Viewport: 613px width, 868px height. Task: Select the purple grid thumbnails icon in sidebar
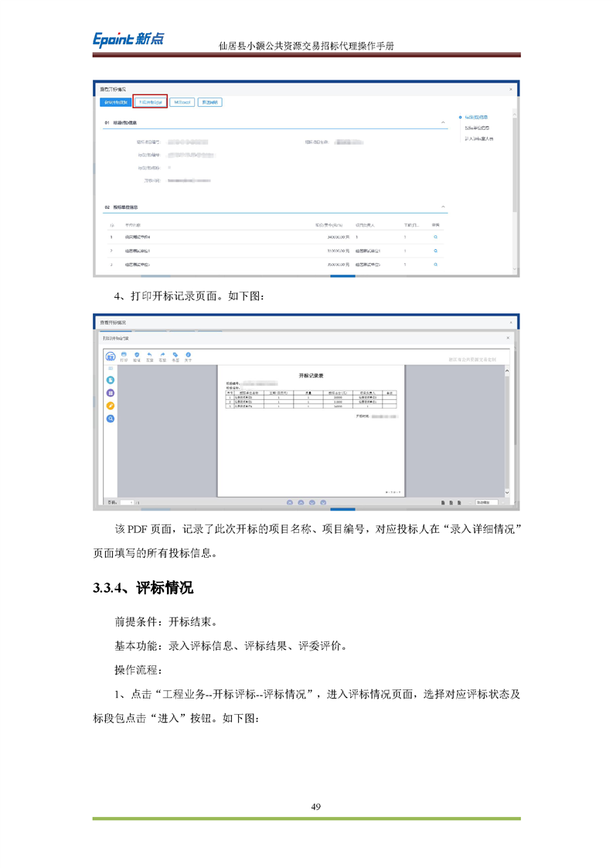pos(111,393)
